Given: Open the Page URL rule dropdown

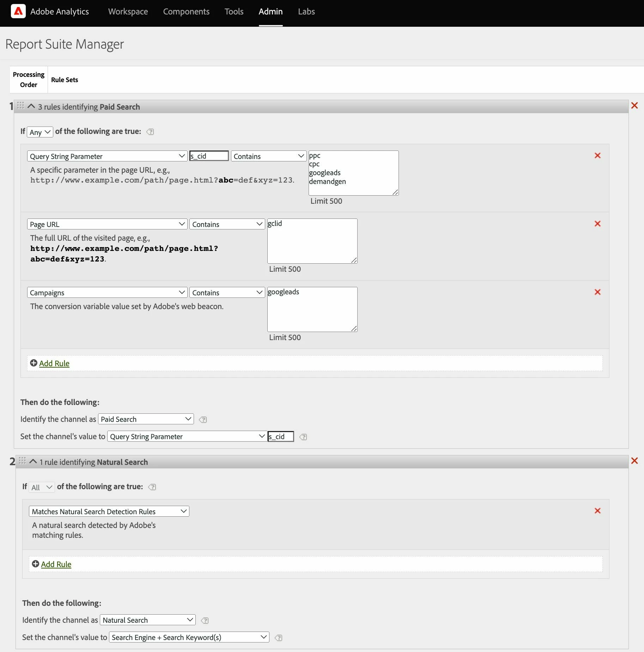Looking at the screenshot, I should pyautogui.click(x=107, y=224).
